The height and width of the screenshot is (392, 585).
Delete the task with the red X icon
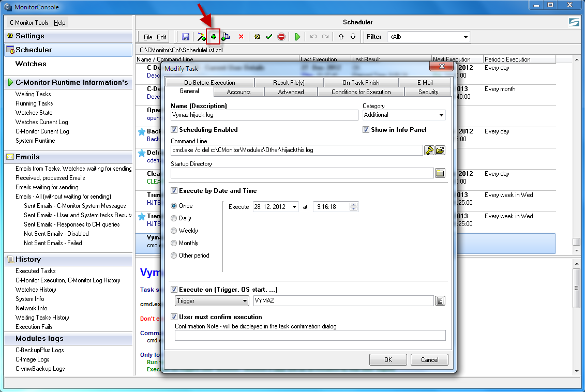coord(241,37)
